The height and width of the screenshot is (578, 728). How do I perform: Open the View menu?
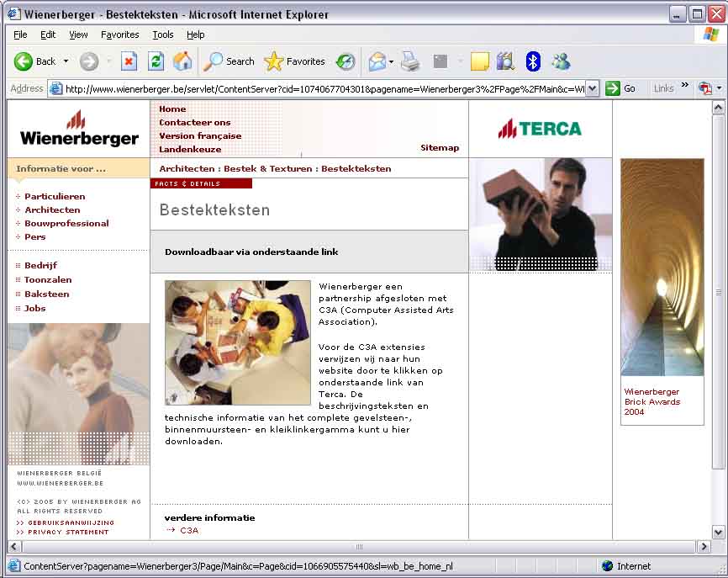pos(78,34)
